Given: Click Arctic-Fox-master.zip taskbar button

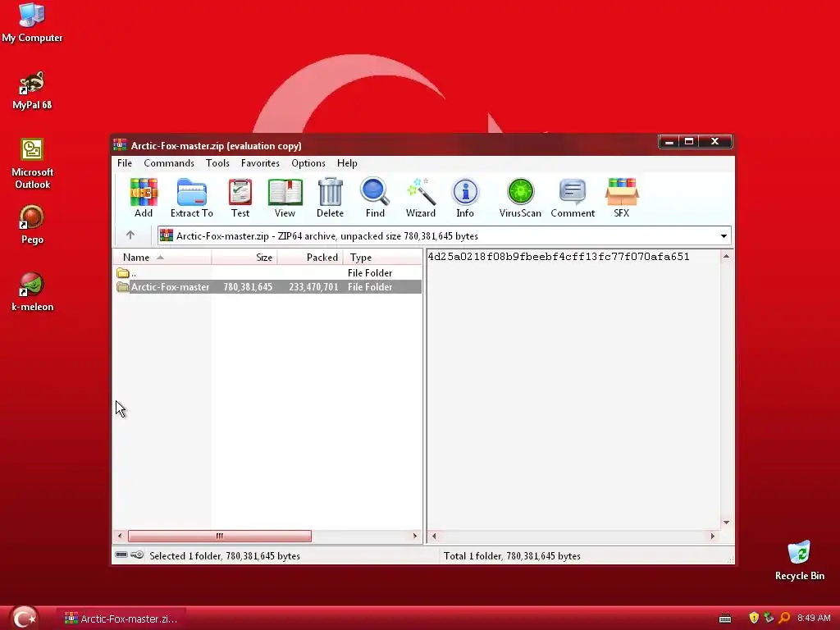Looking at the screenshot, I should click(121, 619).
